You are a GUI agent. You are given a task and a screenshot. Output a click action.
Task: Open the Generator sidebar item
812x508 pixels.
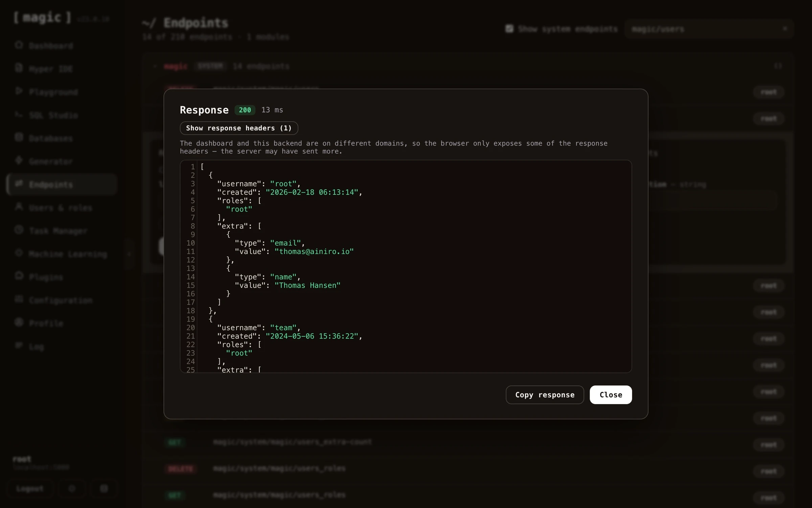click(62, 161)
